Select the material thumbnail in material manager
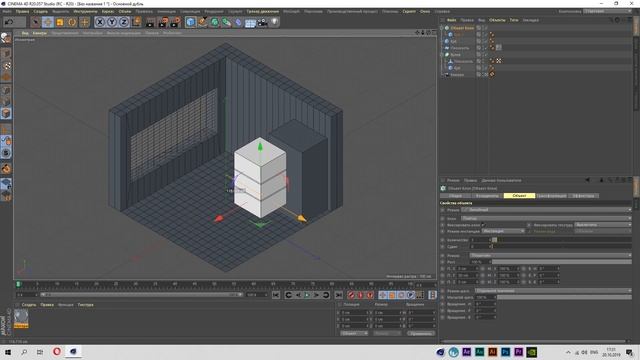The image size is (640, 360). (21, 318)
